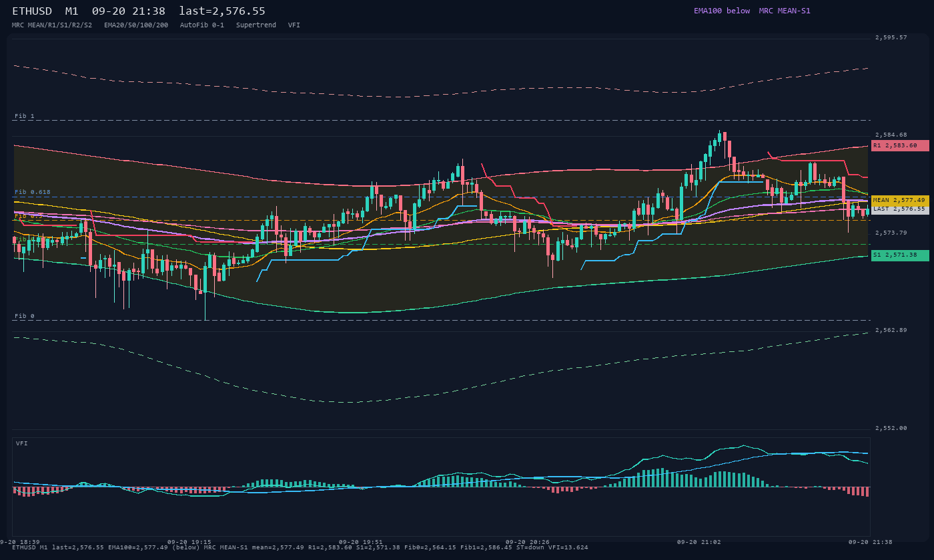Click the EMA20/50/100/200 indicator label
The height and width of the screenshot is (560, 934).
tap(136, 25)
